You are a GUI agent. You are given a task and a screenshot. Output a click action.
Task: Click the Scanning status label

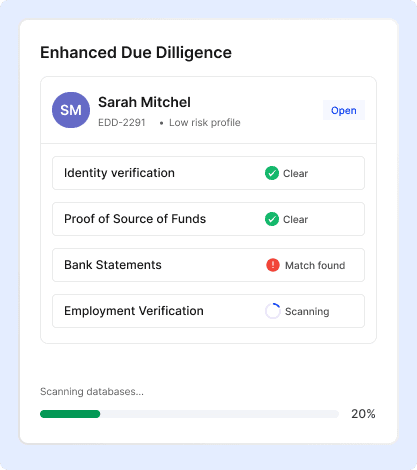tap(307, 312)
